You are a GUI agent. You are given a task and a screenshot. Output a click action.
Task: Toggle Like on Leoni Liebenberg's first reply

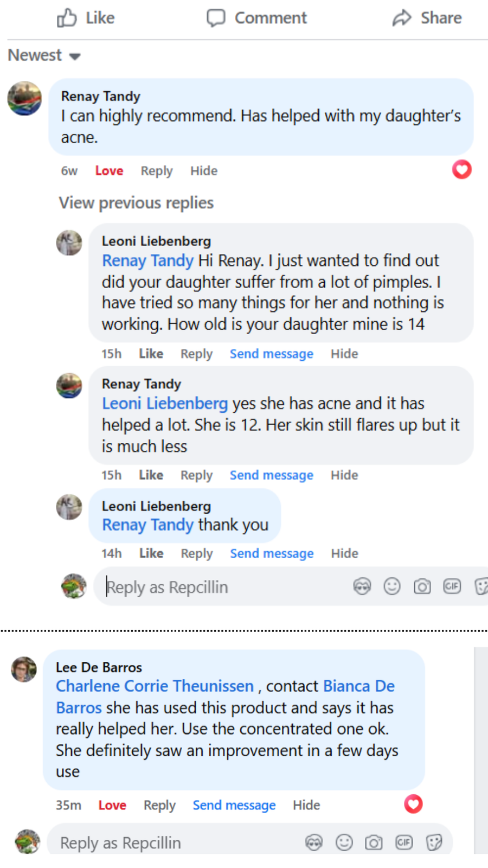pos(150,354)
